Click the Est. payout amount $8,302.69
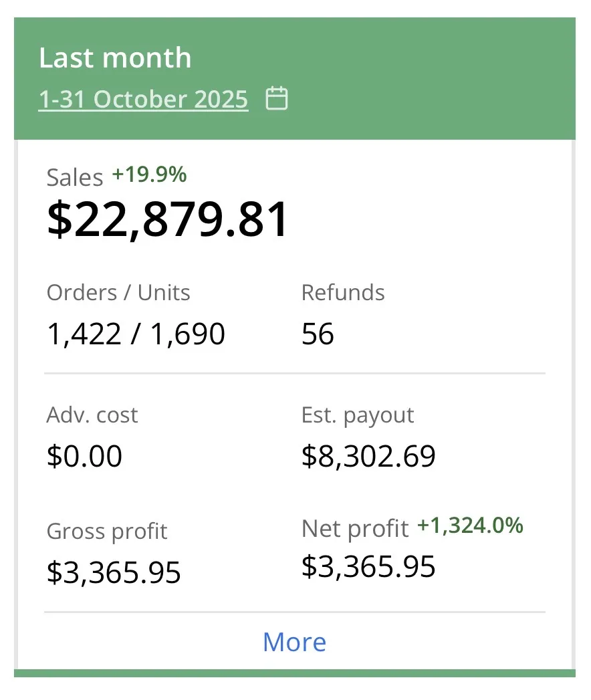 [368, 456]
